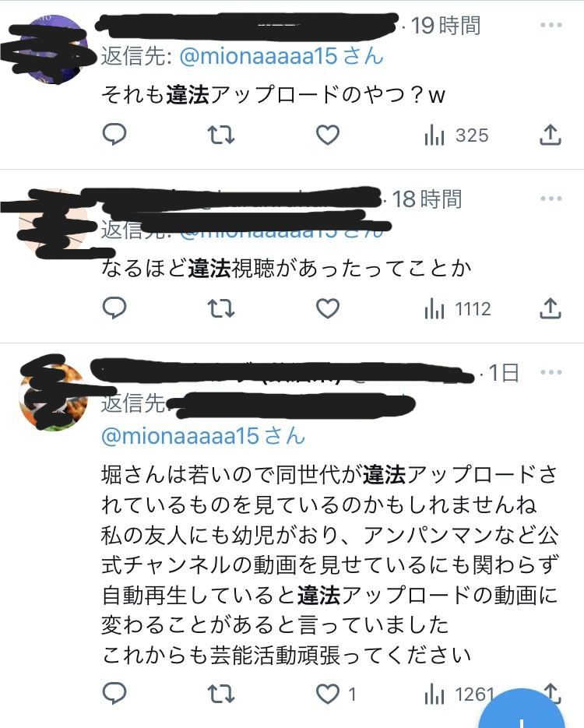Share the 18時間 tweet
The image size is (584, 728).
[551, 308]
